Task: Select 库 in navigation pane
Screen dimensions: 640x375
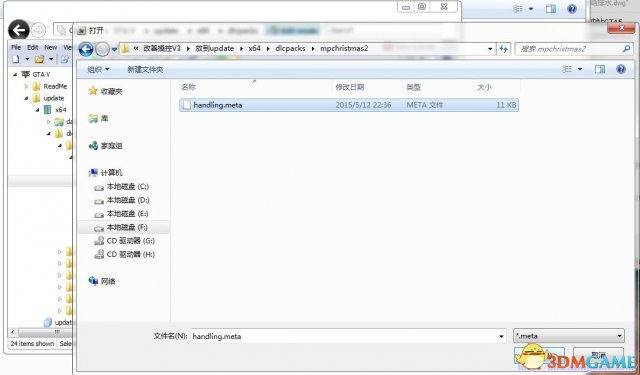Action: pyautogui.click(x=98, y=119)
